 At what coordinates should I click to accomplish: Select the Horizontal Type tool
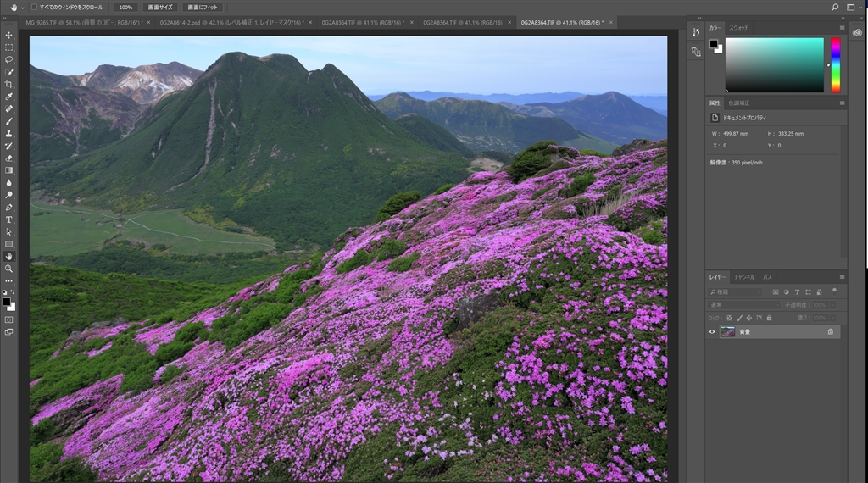[9, 219]
